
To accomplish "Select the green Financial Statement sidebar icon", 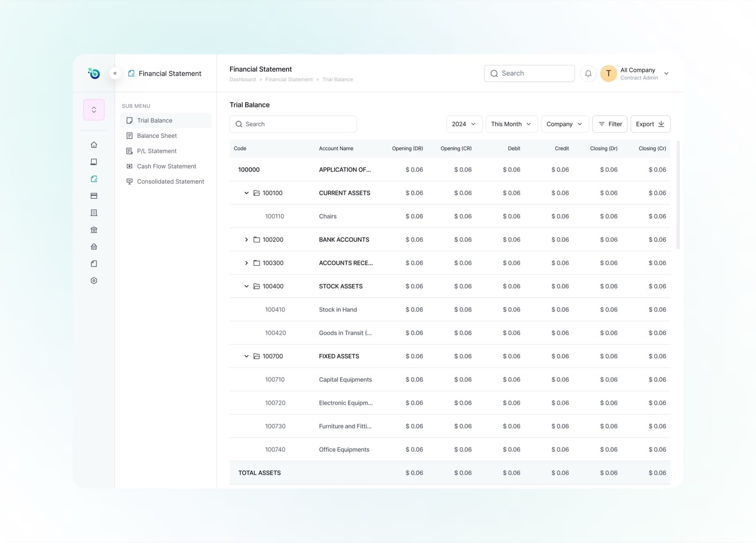I will pyautogui.click(x=94, y=179).
